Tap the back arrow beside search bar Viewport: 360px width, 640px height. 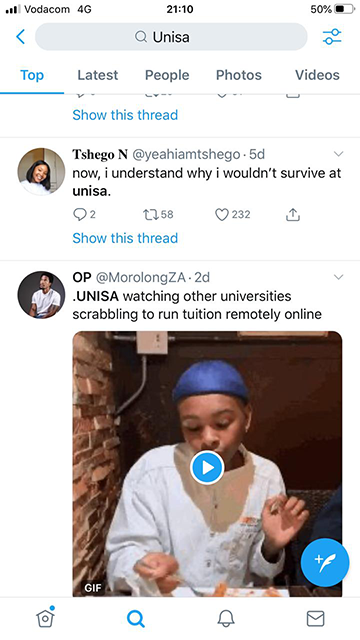[20, 37]
